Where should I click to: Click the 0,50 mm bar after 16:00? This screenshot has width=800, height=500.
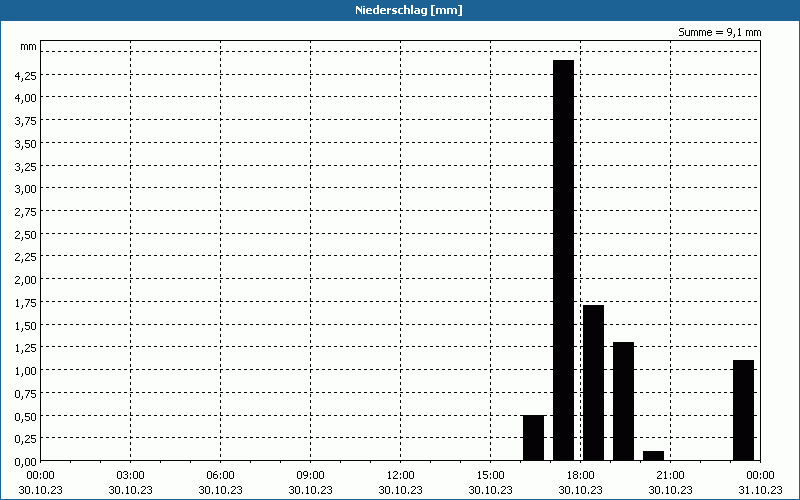tap(534, 438)
